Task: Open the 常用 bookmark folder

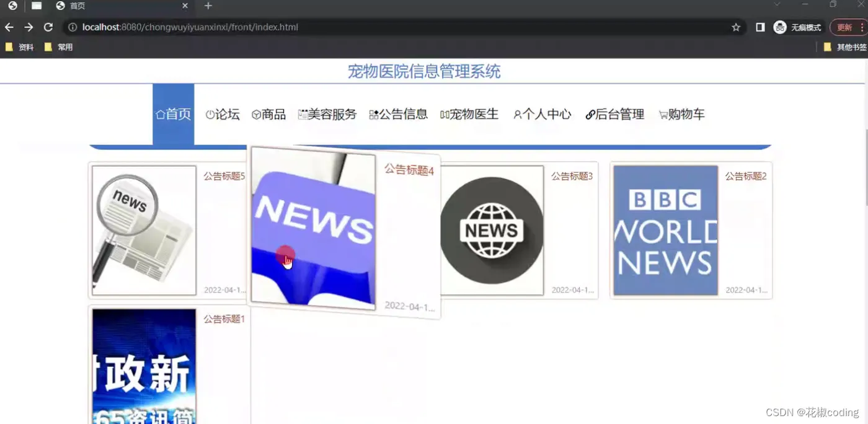Action: click(59, 47)
